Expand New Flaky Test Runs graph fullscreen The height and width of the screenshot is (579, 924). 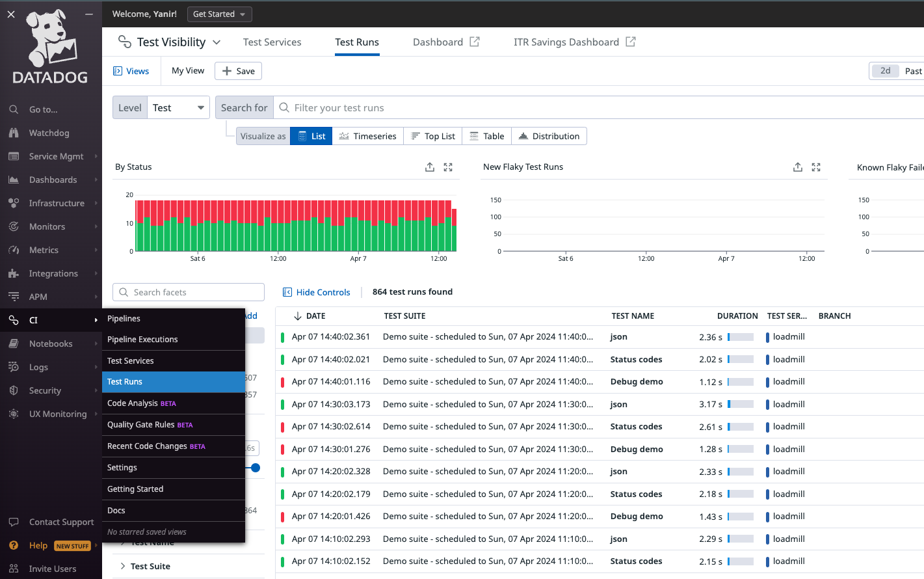coord(816,167)
